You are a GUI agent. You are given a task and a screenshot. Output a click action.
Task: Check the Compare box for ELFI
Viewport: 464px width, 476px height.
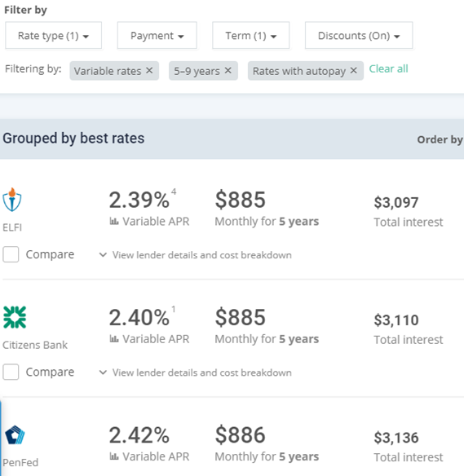point(11,254)
